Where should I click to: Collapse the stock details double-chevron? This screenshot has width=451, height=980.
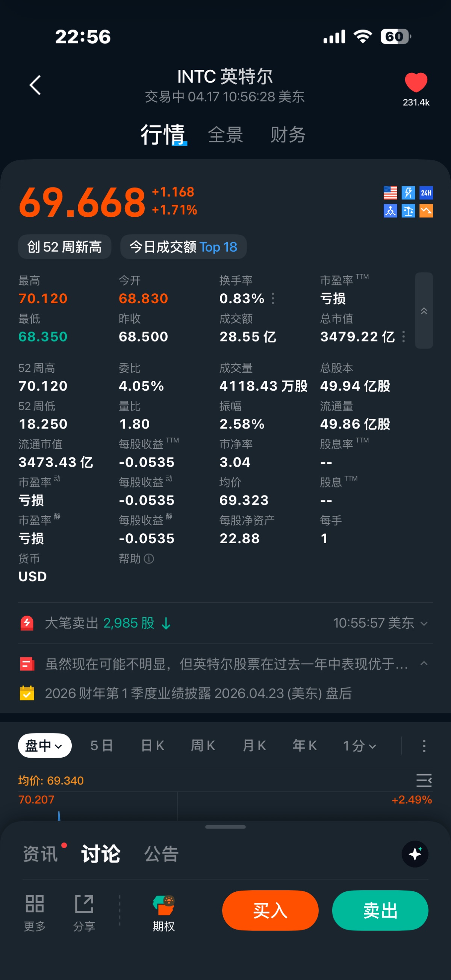tap(424, 311)
